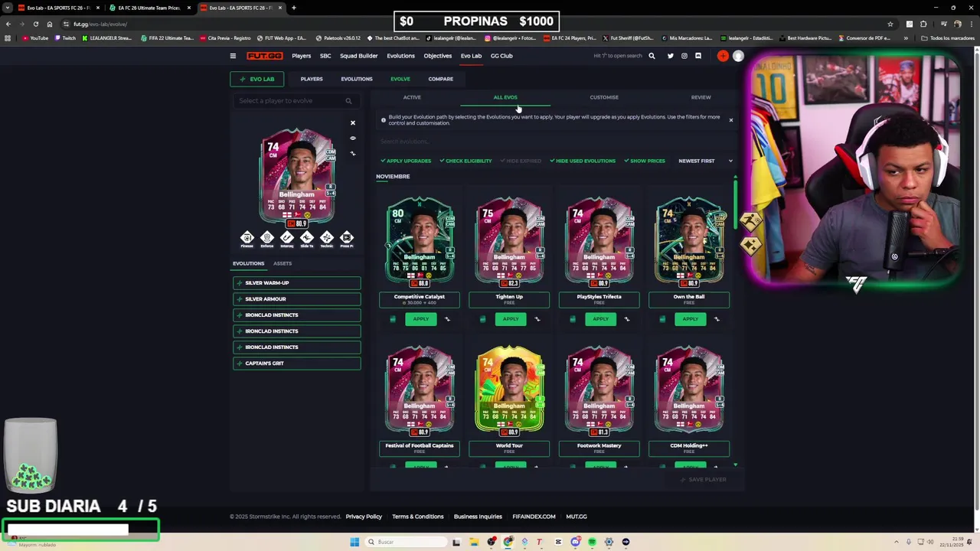The width and height of the screenshot is (980, 551).
Task: Click the orange plus button in header
Action: click(x=723, y=56)
